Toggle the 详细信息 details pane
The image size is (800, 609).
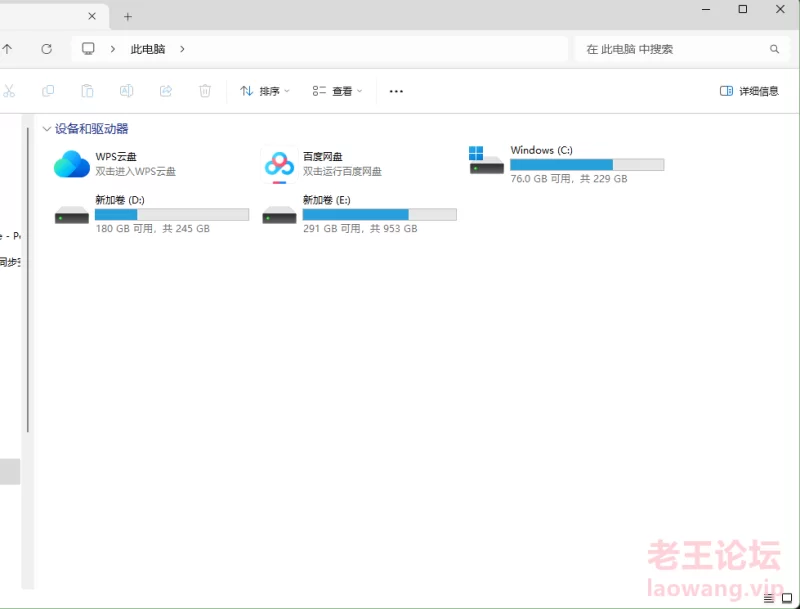(749, 91)
